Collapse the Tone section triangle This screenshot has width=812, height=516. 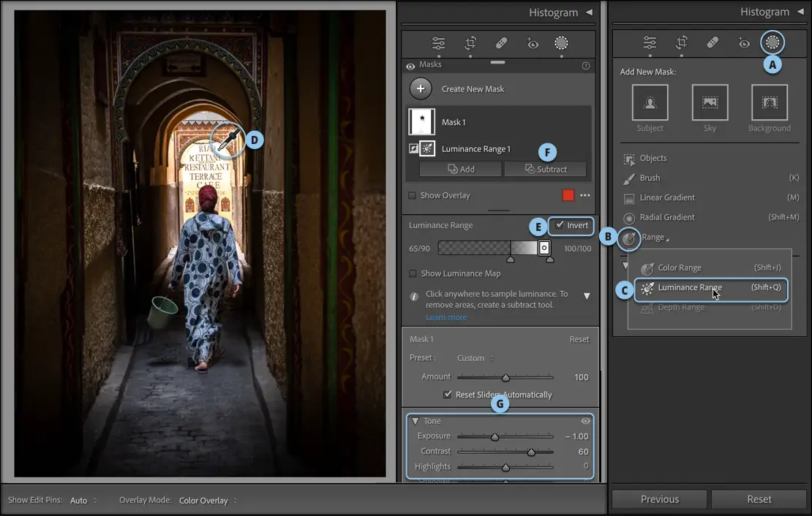pyautogui.click(x=415, y=421)
